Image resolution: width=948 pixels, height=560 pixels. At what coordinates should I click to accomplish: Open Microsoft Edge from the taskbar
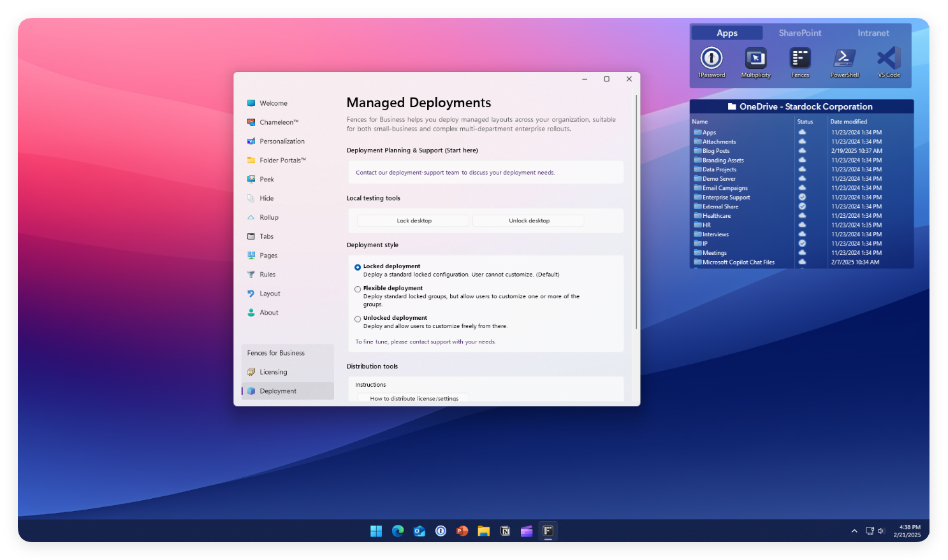(x=398, y=531)
